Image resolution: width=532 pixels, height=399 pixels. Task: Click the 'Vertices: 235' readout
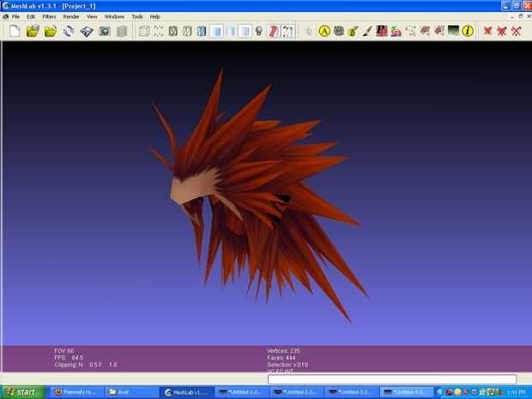click(284, 351)
